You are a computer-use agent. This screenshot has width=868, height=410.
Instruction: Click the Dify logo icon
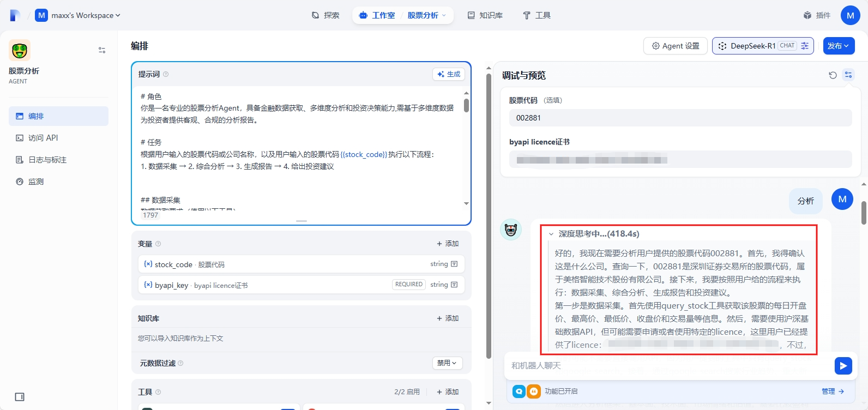15,15
